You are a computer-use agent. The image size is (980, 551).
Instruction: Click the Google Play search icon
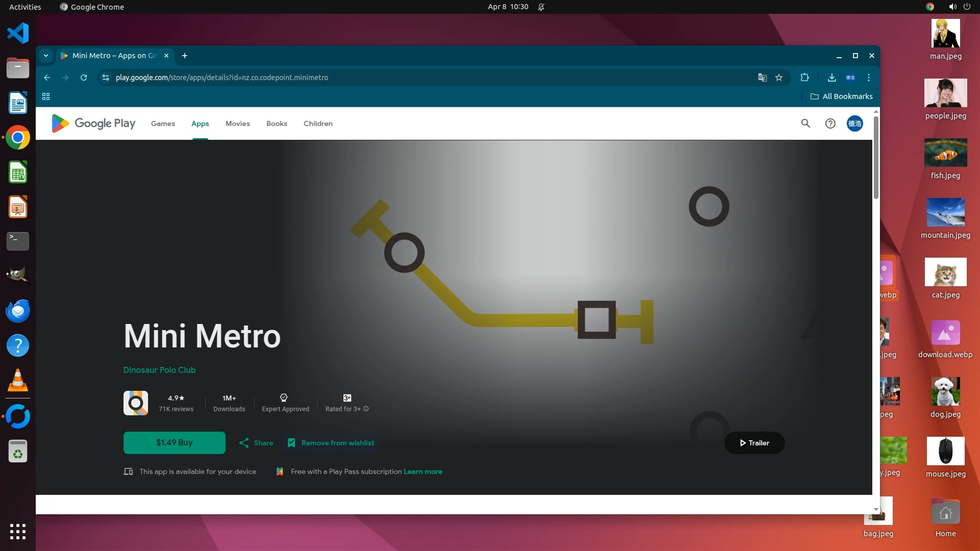coord(805,123)
